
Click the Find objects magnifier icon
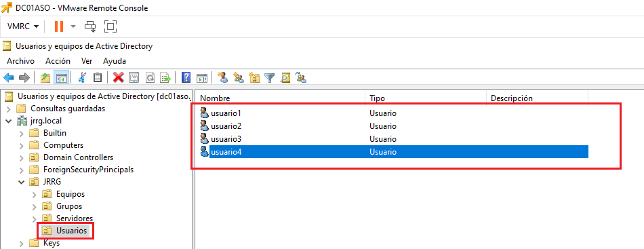(x=285, y=77)
